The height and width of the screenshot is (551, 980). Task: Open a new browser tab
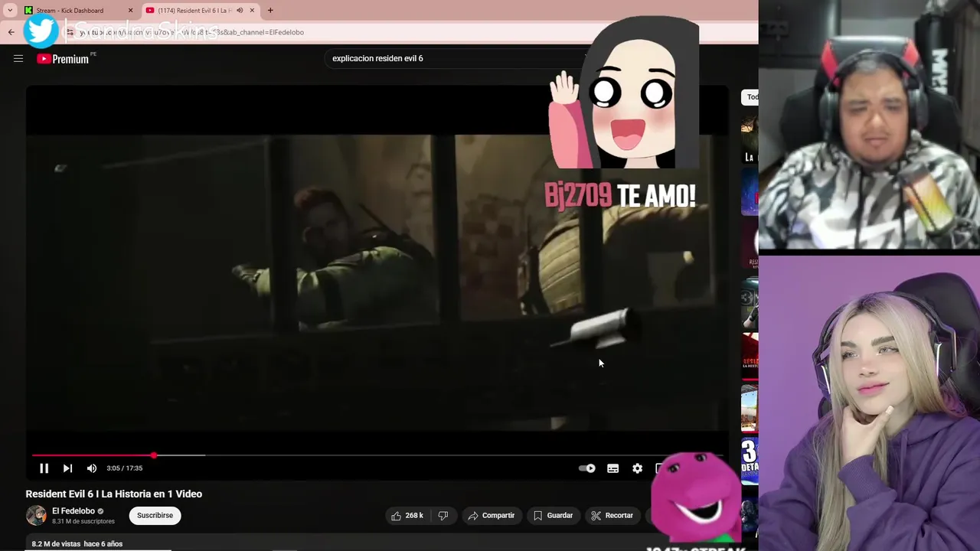tap(270, 11)
